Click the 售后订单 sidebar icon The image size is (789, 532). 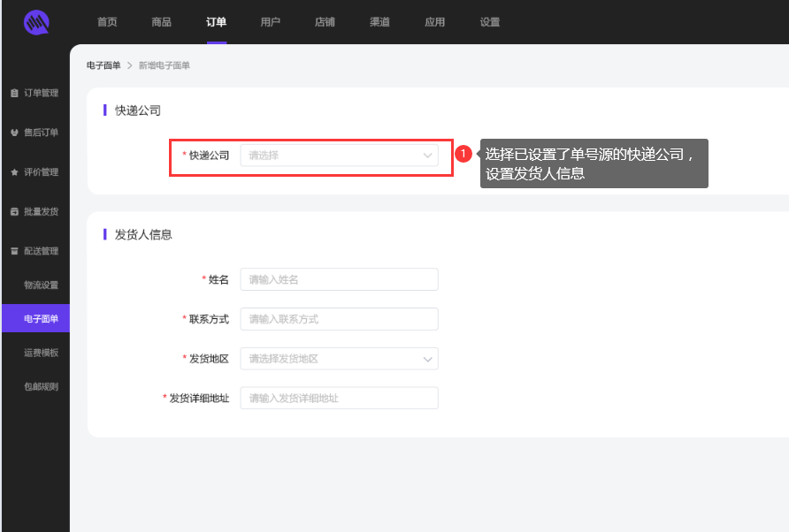coord(14,133)
